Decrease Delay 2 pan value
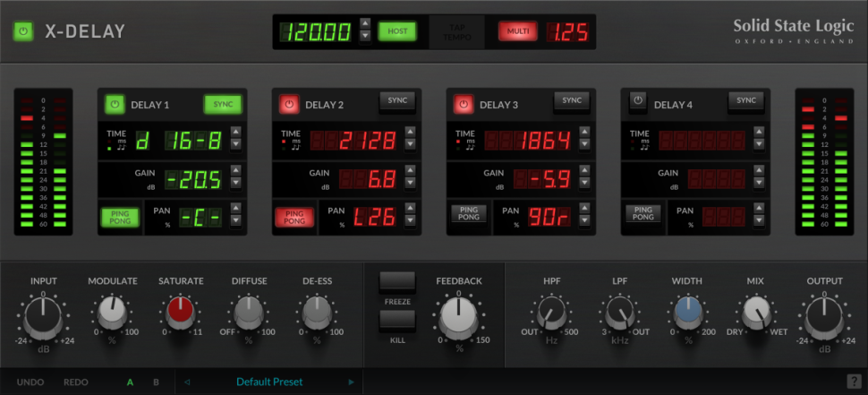 pos(410,220)
